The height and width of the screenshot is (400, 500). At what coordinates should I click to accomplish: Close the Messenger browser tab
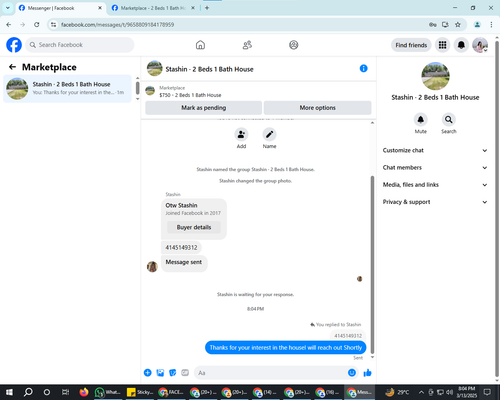pyautogui.click(x=100, y=8)
